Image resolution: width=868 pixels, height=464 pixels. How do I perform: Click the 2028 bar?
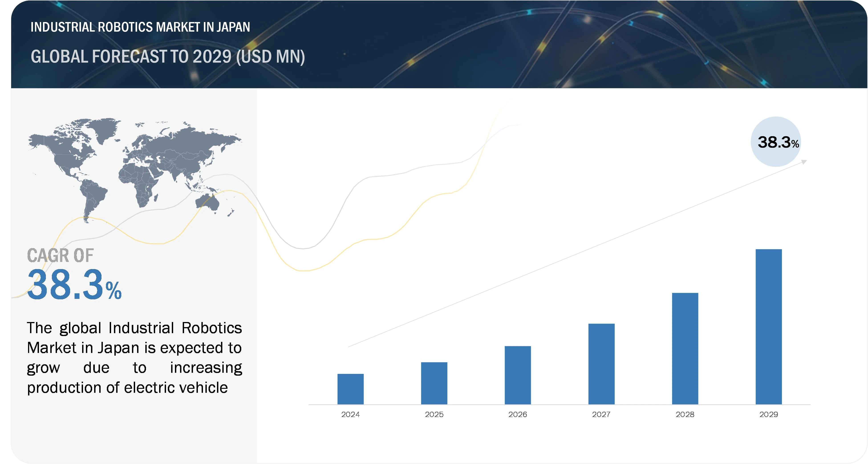pos(685,349)
